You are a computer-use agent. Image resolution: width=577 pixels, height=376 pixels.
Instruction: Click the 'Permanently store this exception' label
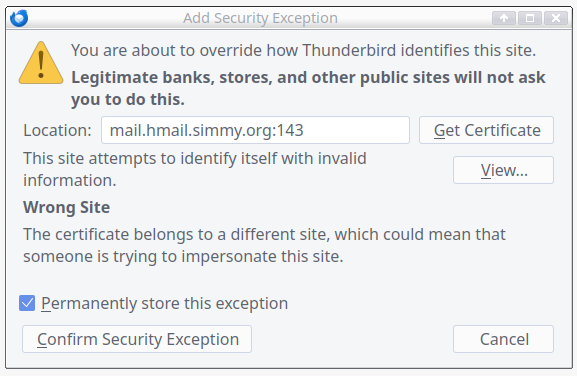(164, 304)
